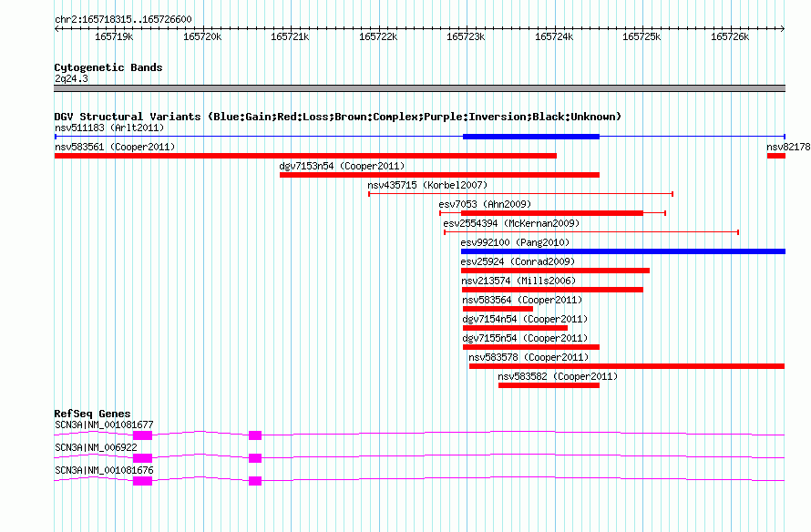The height and width of the screenshot is (532, 811).
Task: Click the 165724k ruler tick label
Action: (x=554, y=36)
